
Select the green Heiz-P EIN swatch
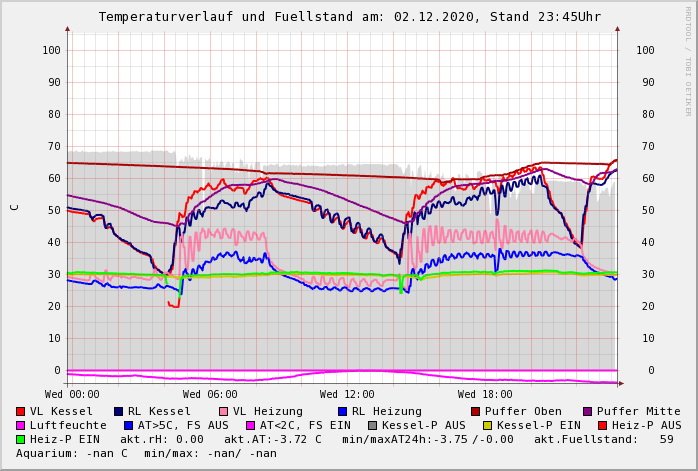coord(21,439)
